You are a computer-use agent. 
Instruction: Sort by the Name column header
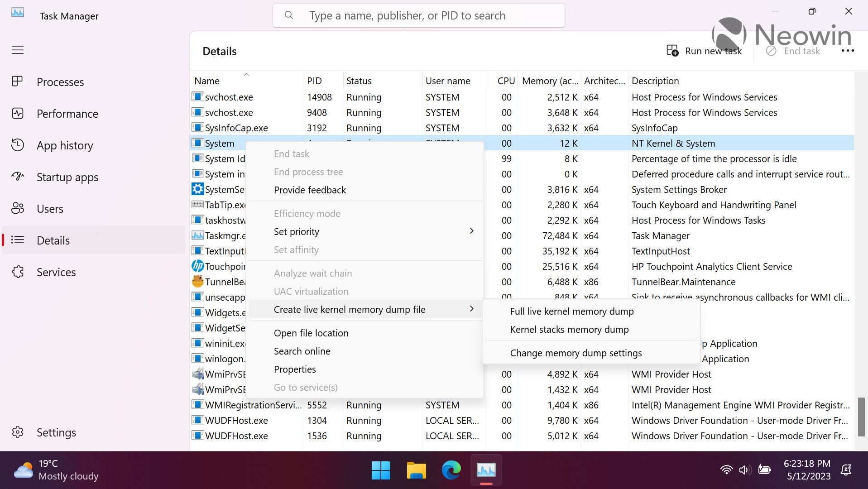(247, 81)
